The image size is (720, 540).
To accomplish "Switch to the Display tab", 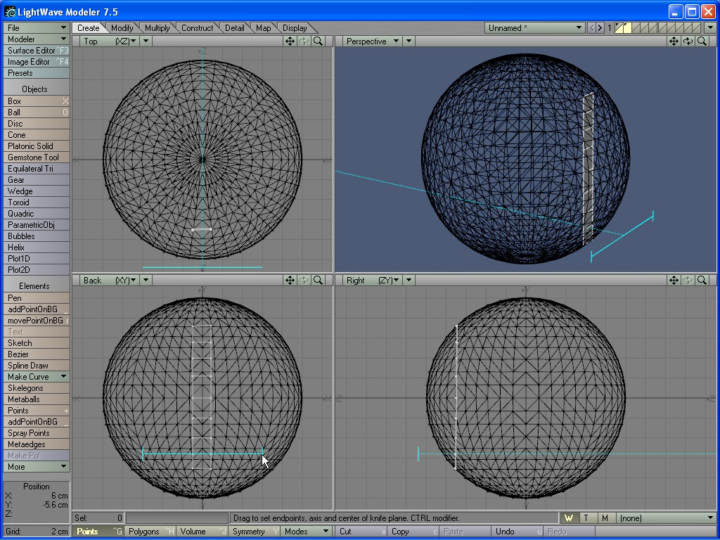I will tap(295, 28).
